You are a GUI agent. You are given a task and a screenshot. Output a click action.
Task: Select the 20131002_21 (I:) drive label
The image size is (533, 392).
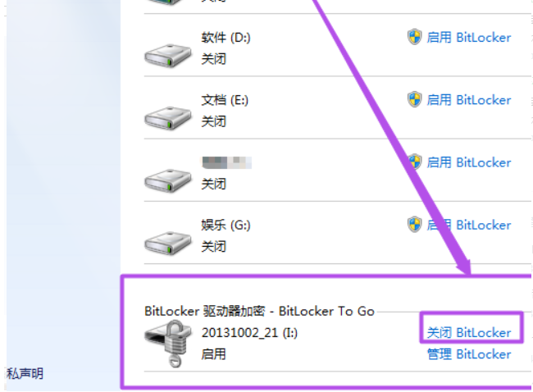[x=249, y=332]
